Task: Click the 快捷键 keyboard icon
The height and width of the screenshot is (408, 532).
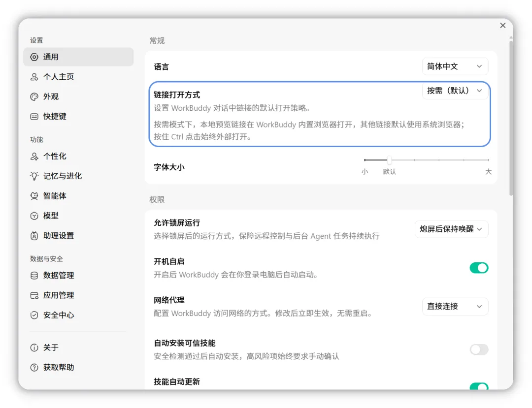Action: (x=34, y=117)
